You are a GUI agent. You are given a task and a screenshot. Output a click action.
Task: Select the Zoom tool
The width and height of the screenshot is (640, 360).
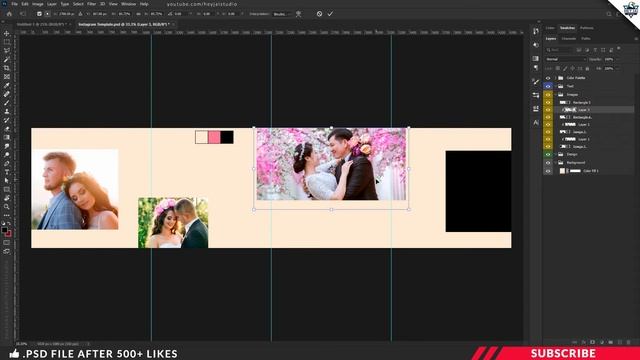click(x=7, y=207)
